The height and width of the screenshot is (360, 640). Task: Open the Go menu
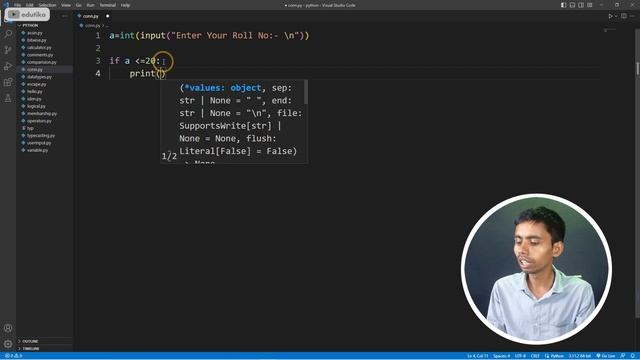(78, 5)
